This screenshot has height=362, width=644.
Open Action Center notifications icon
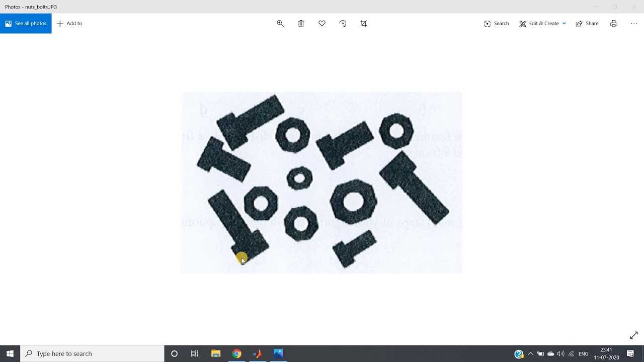[x=630, y=354]
